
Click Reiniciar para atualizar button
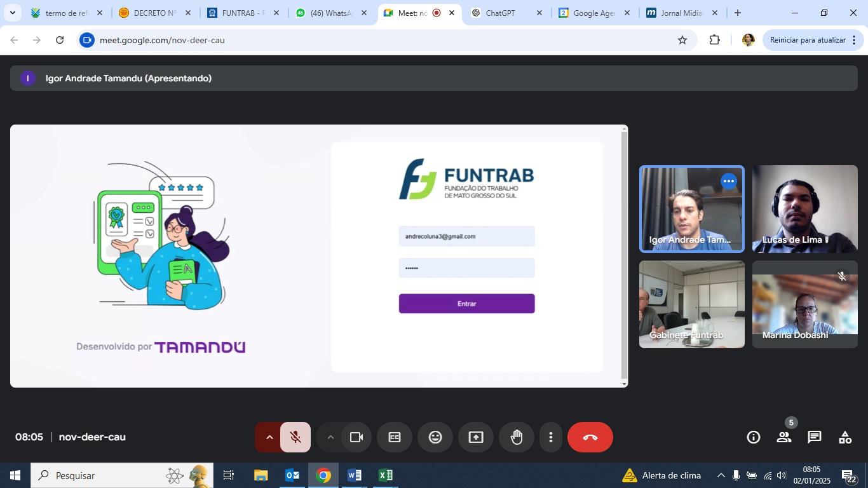tap(813, 40)
